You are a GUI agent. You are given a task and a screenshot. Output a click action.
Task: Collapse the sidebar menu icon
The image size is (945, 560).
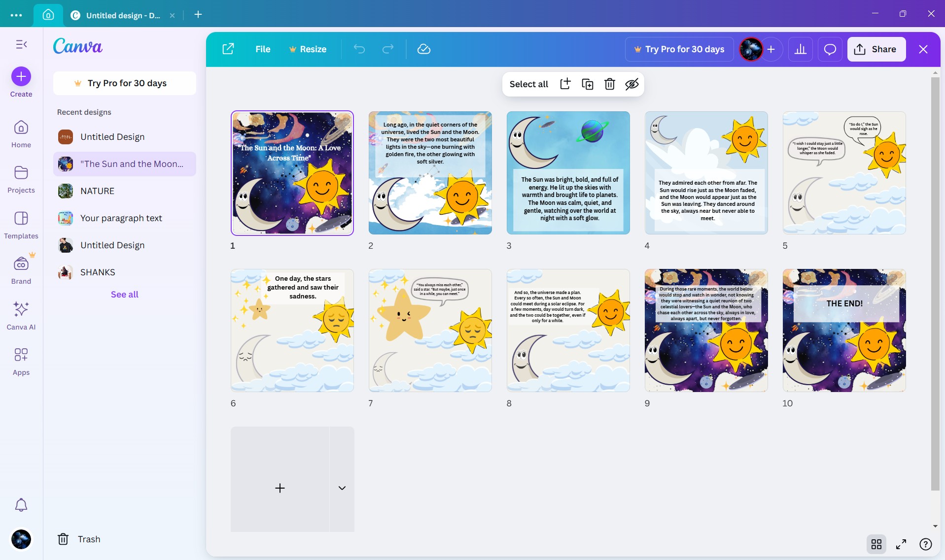pos(21,44)
